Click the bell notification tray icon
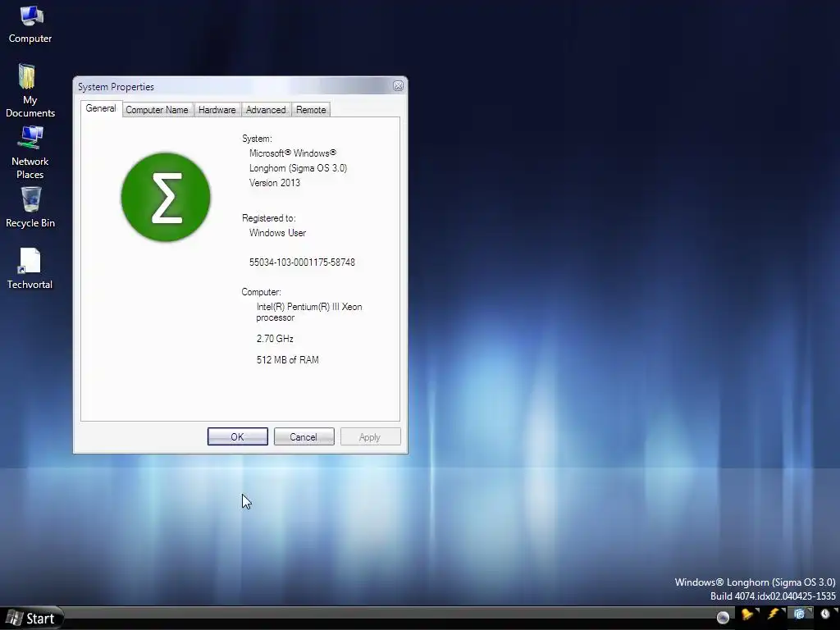 click(x=747, y=614)
